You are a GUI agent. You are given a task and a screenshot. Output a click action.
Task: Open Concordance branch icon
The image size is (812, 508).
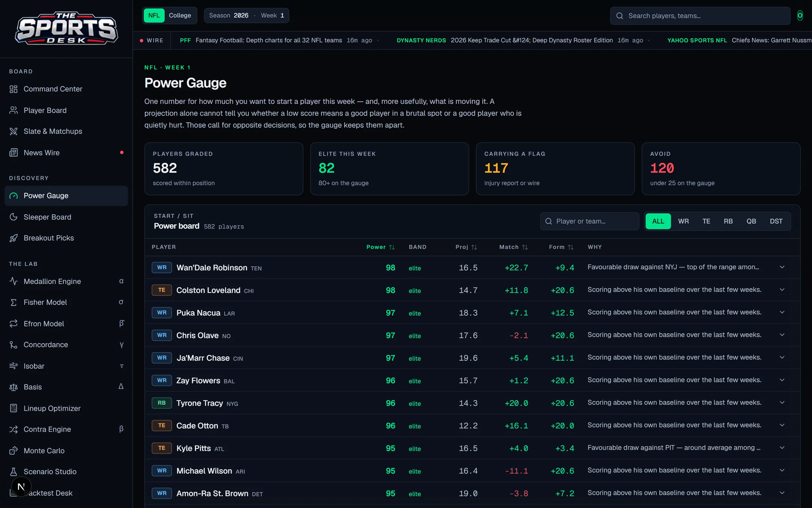click(14, 345)
